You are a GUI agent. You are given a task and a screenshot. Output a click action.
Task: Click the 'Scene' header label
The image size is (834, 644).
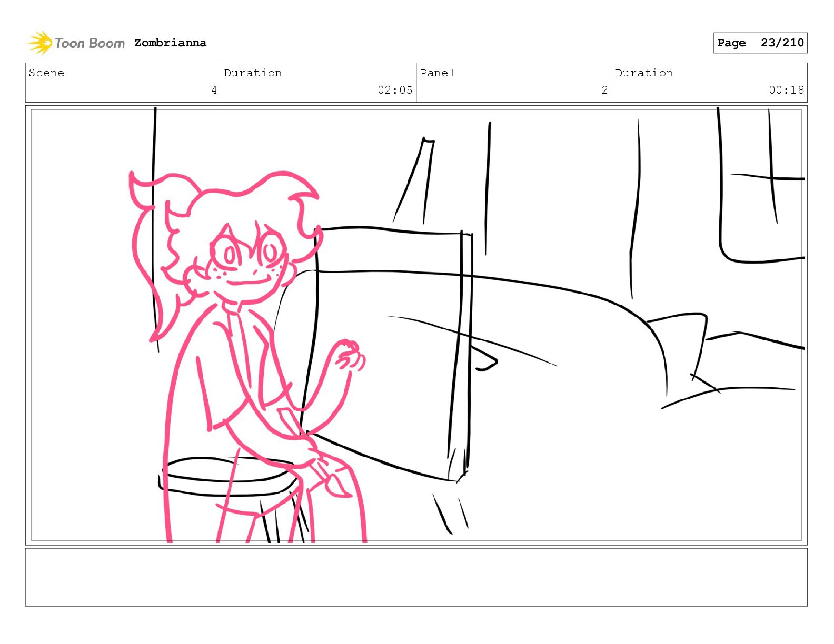(46, 73)
